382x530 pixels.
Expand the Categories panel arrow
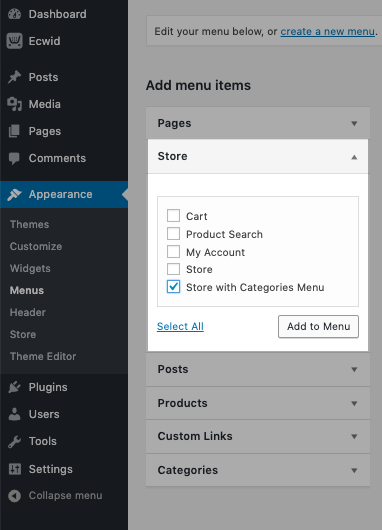pyautogui.click(x=354, y=470)
